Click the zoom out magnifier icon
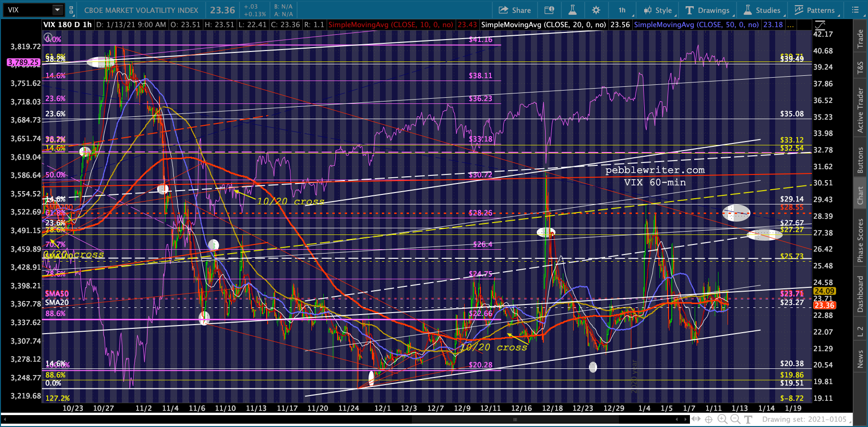 pyautogui.click(x=735, y=419)
